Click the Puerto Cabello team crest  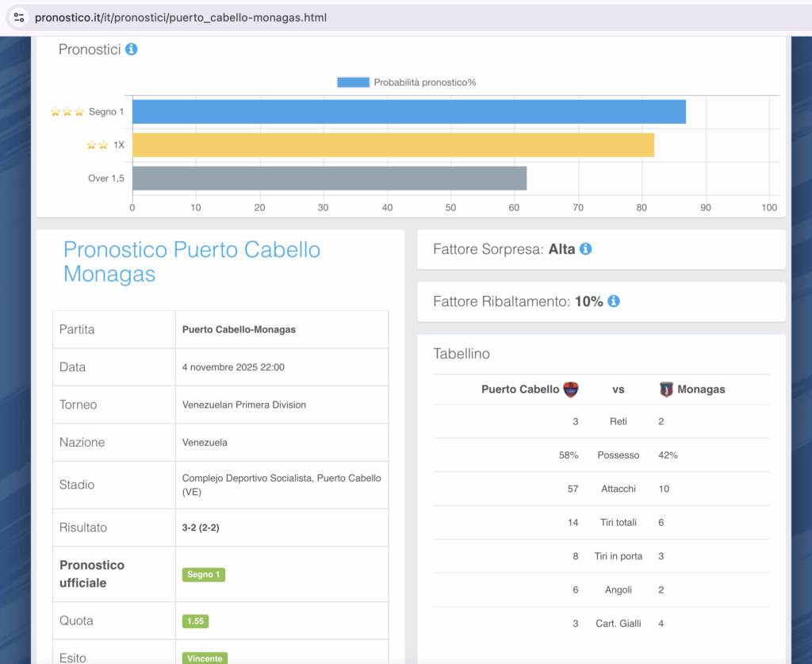570,390
